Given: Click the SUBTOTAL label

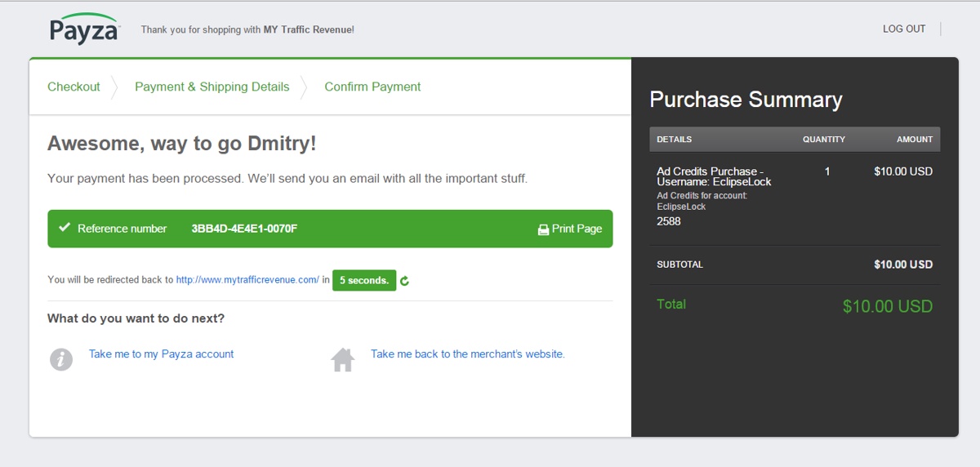Looking at the screenshot, I should [679, 265].
